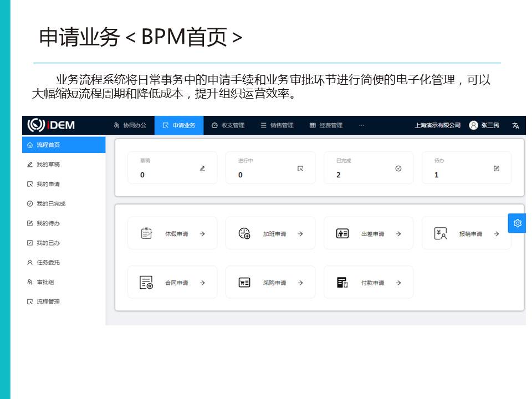Click the arrow on 采购申请

pyautogui.click(x=300, y=283)
